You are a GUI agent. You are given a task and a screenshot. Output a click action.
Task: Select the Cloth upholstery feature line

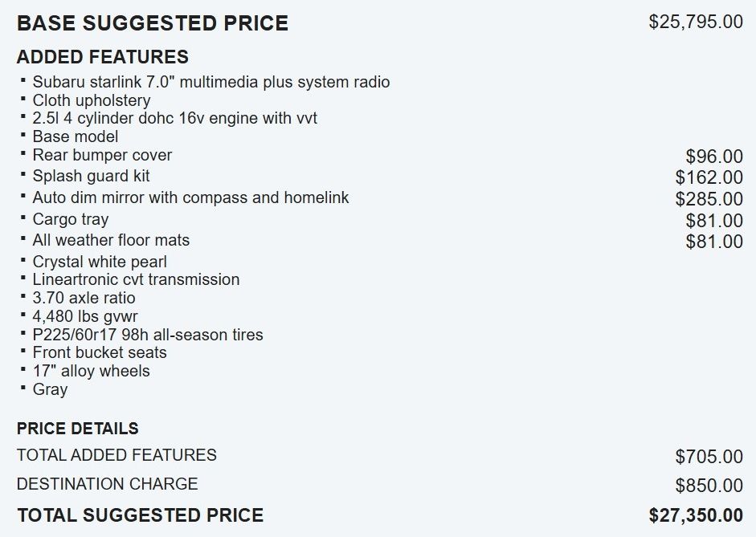(91, 100)
